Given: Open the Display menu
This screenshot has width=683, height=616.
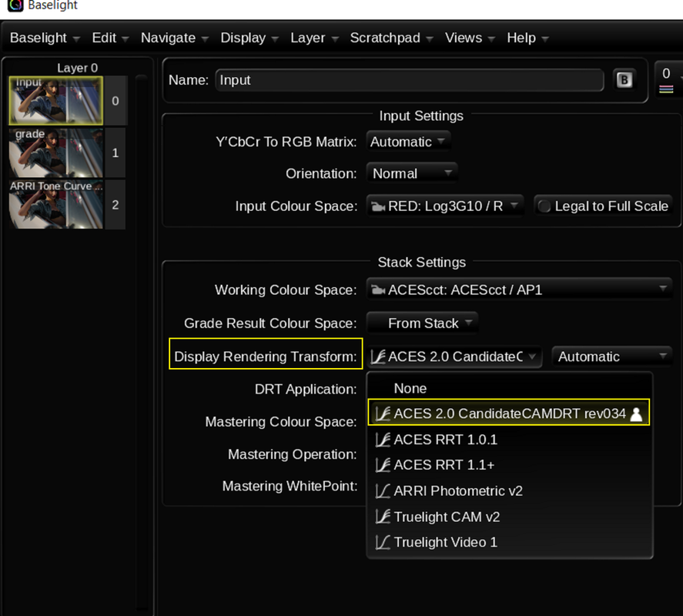Looking at the screenshot, I should click(x=249, y=38).
